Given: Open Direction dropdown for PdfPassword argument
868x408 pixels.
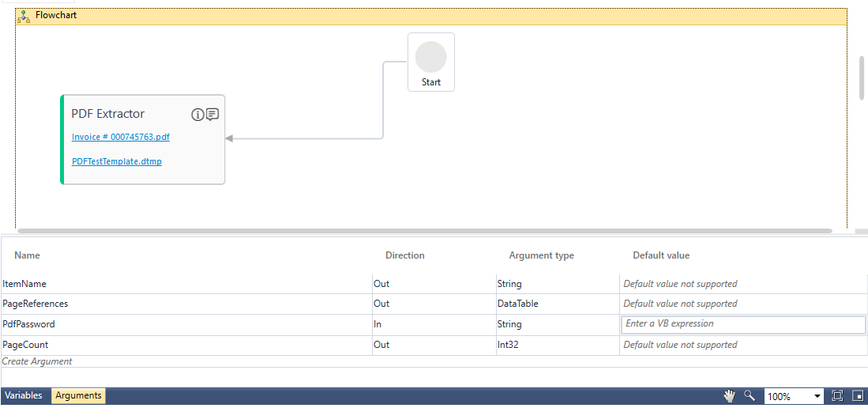Looking at the screenshot, I should click(x=434, y=324).
